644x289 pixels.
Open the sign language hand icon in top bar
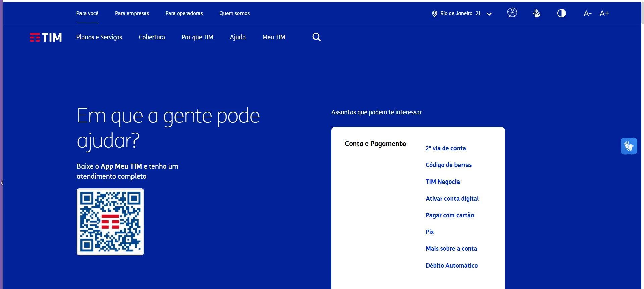537,13
